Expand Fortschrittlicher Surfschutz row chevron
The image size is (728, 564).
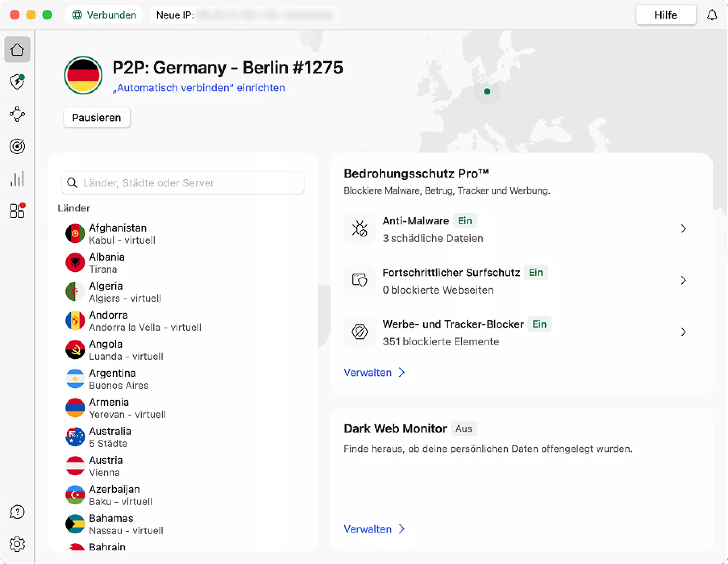coord(683,280)
